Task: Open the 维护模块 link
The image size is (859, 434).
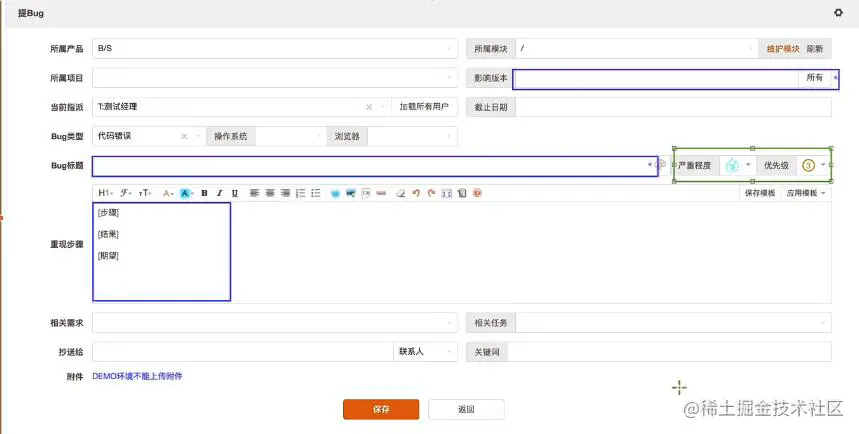Action: pos(783,49)
